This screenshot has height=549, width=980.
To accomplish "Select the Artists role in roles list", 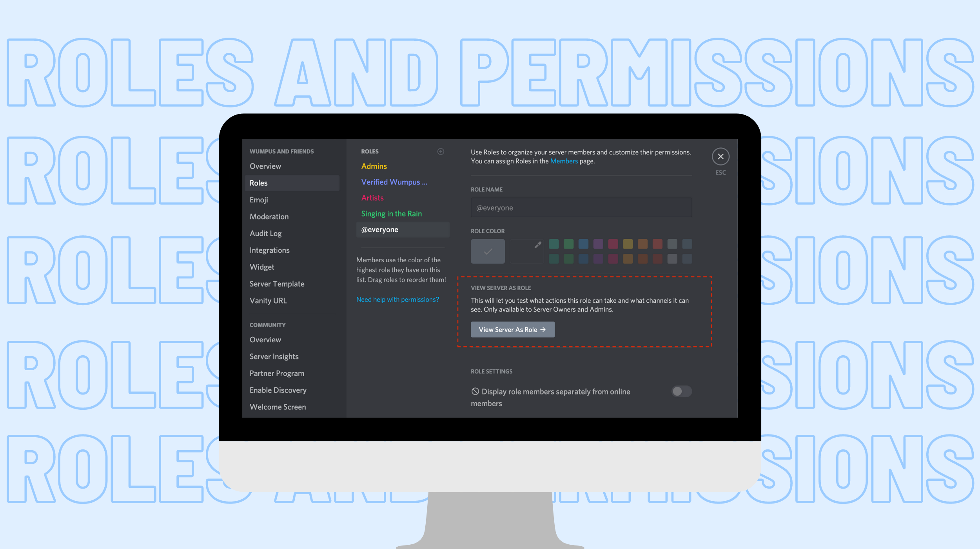I will [372, 197].
